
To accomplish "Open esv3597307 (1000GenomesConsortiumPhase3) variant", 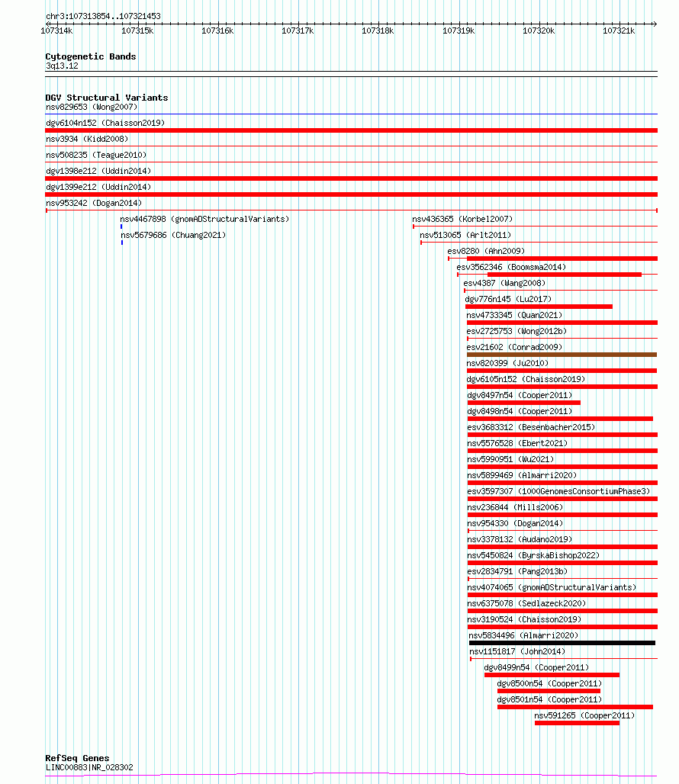I will click(558, 491).
